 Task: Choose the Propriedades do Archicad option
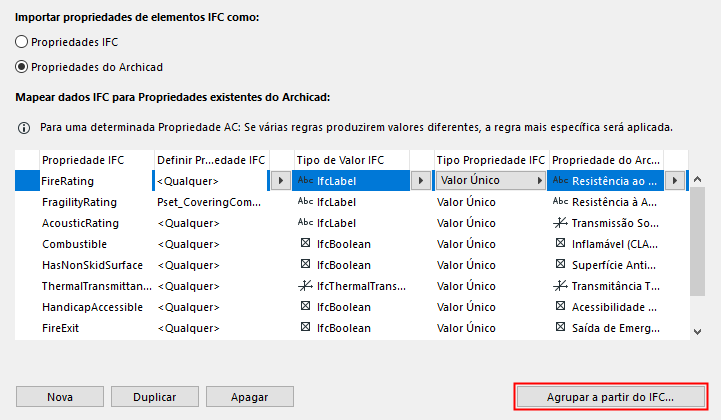coord(22,67)
